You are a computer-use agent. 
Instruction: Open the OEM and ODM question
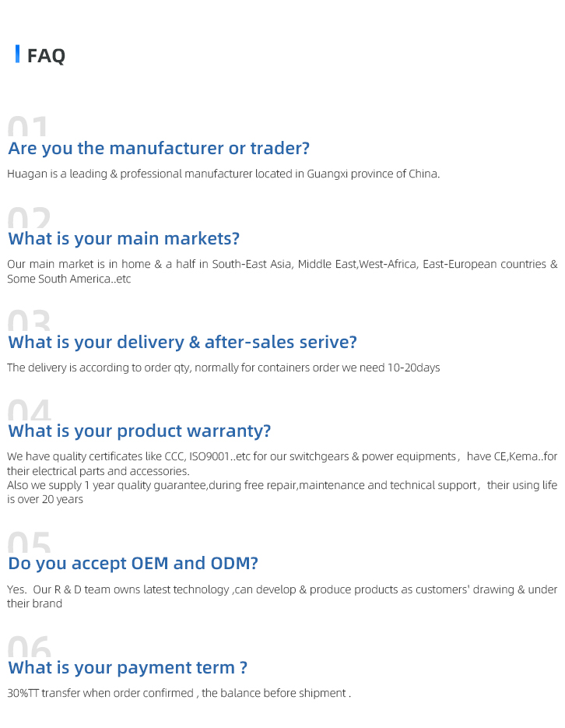coord(133,563)
